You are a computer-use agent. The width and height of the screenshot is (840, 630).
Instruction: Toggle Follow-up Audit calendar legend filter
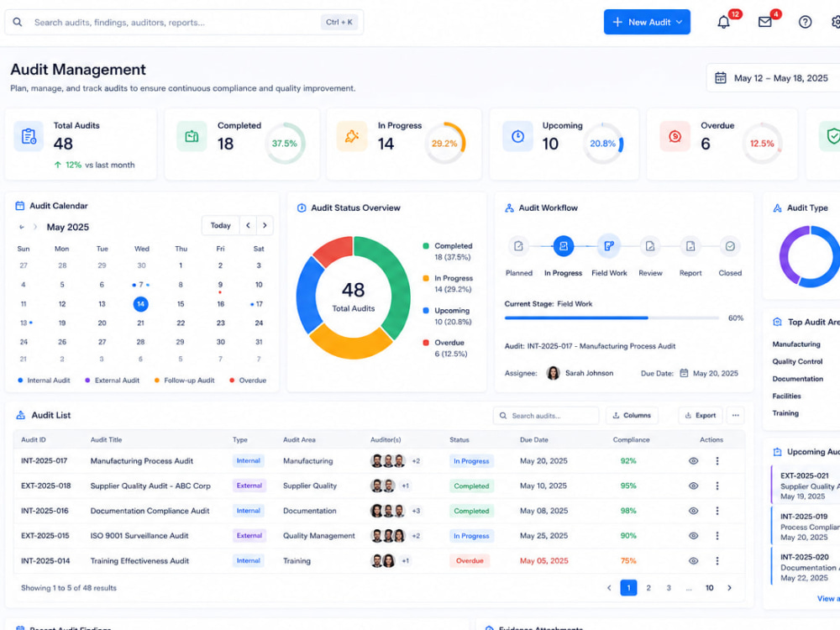[184, 381]
